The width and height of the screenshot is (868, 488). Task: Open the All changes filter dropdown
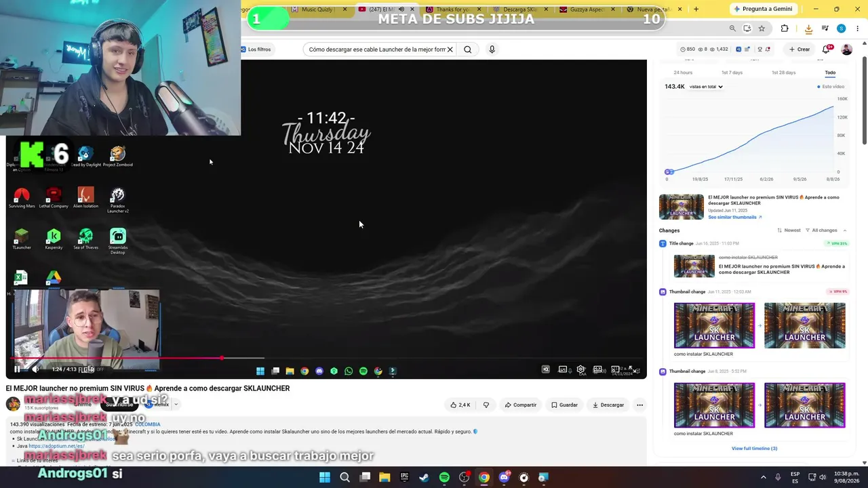tap(822, 230)
